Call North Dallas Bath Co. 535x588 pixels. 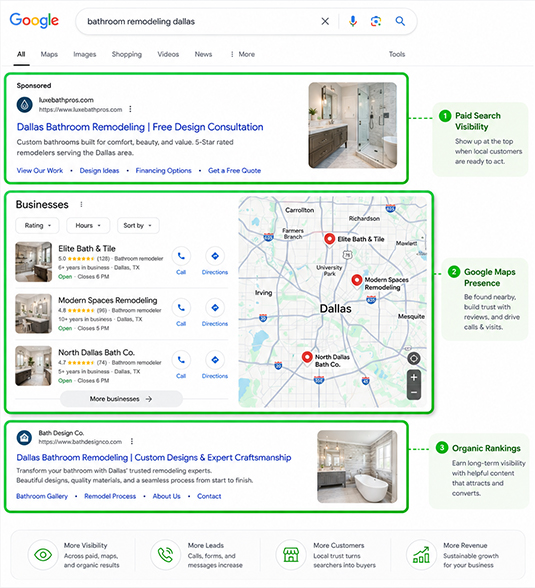pos(181,365)
